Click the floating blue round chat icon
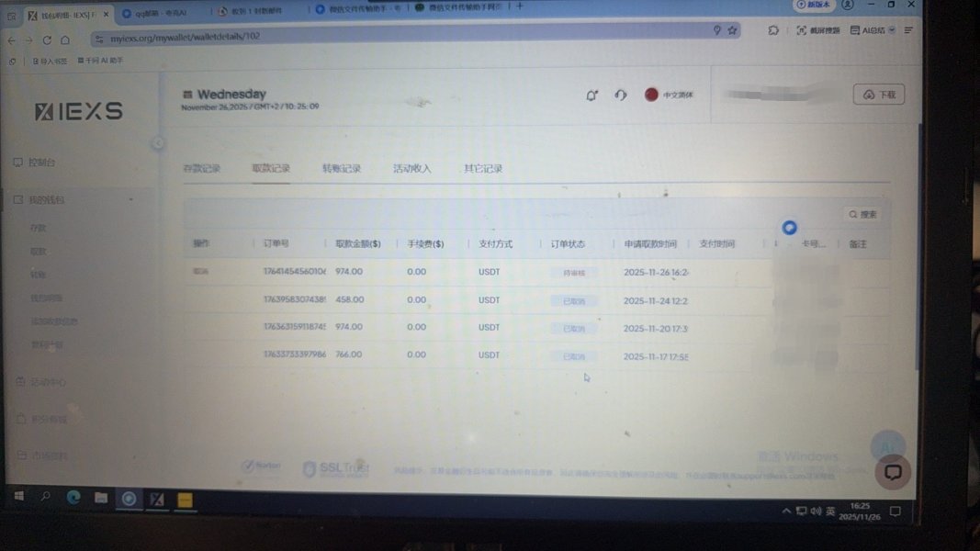This screenshot has width=980, height=551. 789,228
